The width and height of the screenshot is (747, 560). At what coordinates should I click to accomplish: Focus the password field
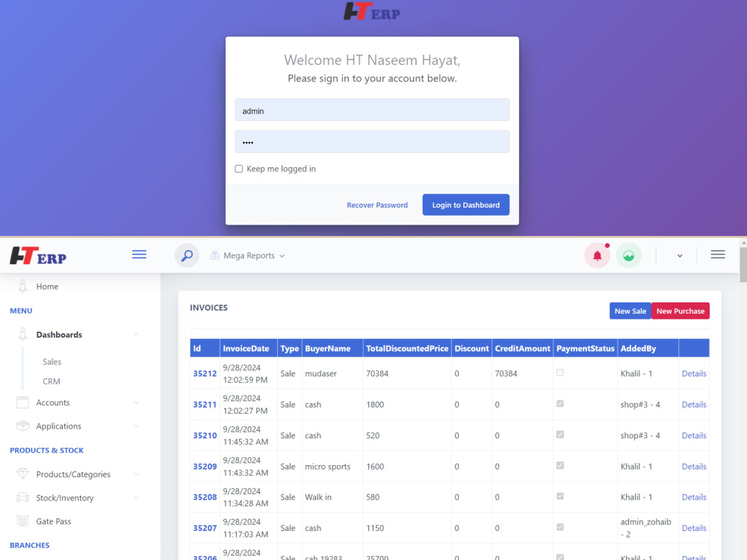pos(372,142)
